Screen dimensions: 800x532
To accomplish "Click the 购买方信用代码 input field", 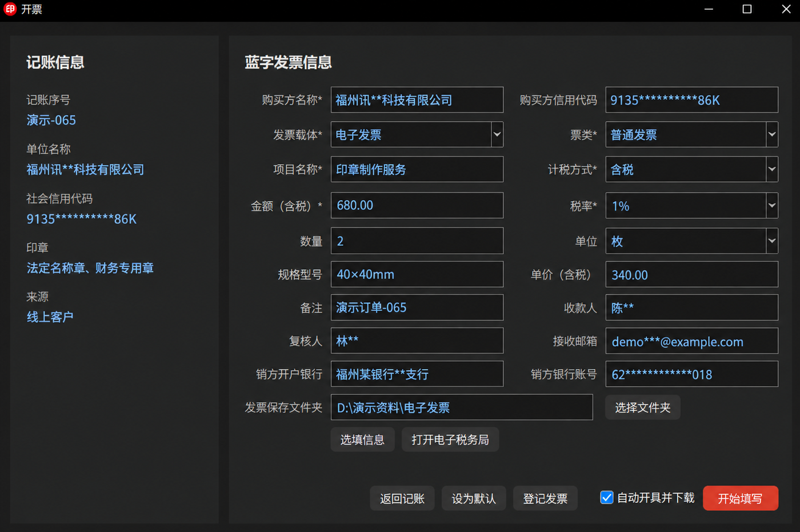I will (x=692, y=100).
